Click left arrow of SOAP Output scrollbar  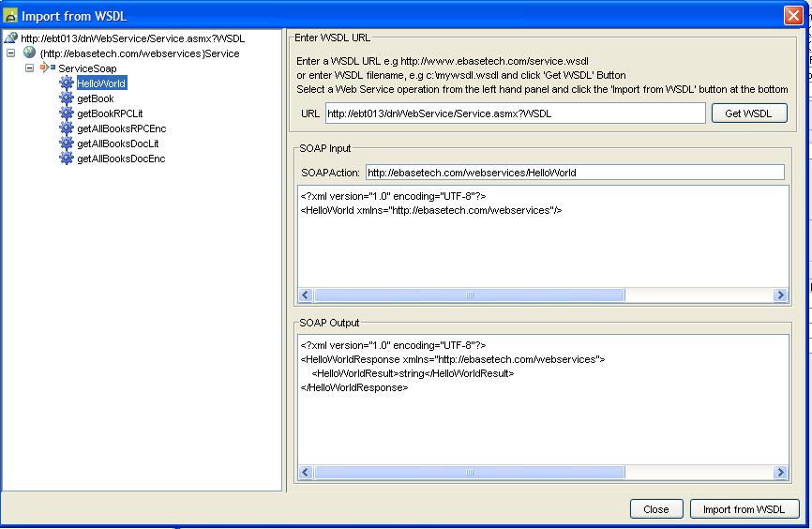(x=306, y=473)
